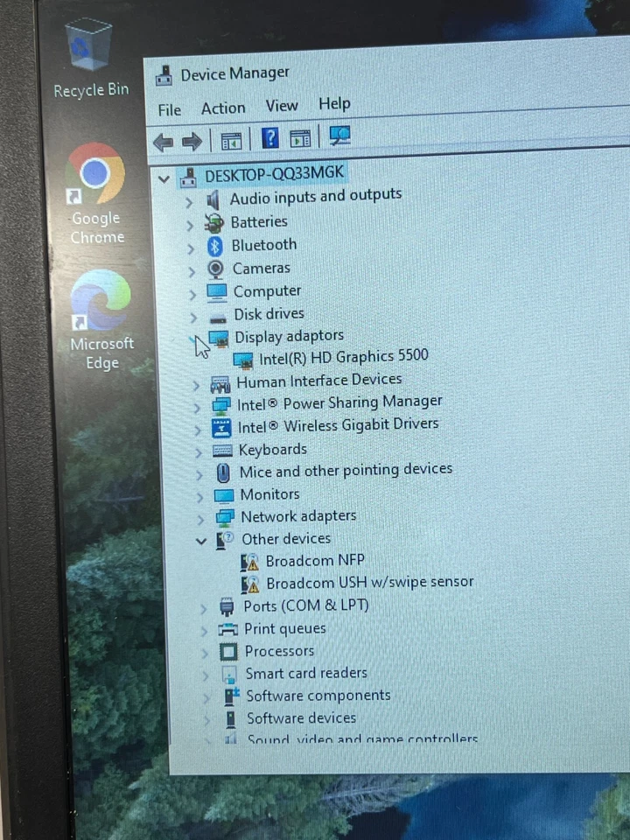Collapse the DESKTOP-QQ33MGK root node
This screenshot has height=840, width=630.
[x=164, y=179]
